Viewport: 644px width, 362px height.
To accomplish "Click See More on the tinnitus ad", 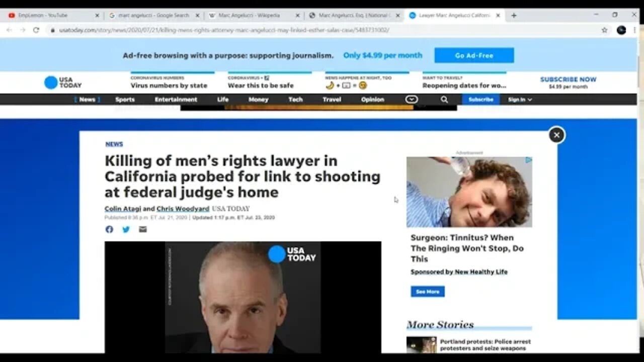I will tap(428, 292).
